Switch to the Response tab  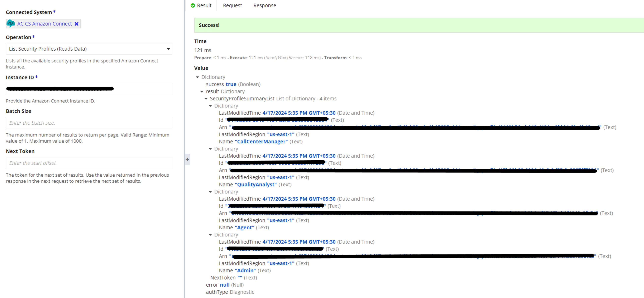(264, 6)
